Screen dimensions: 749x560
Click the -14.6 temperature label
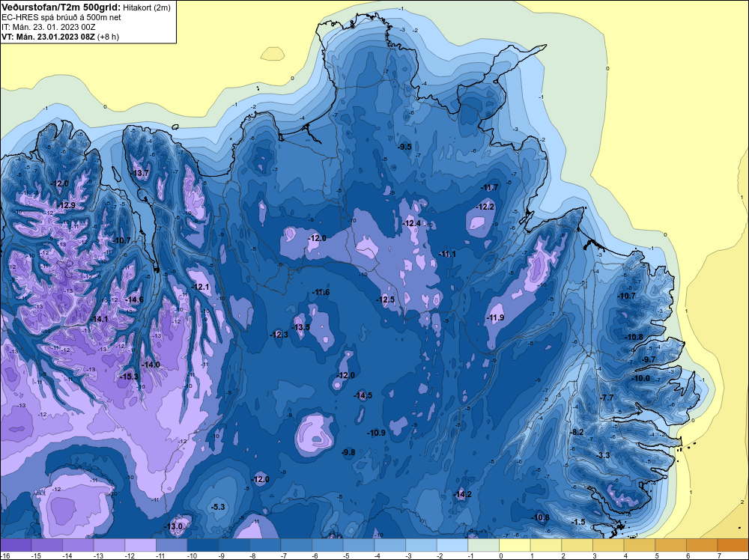pyautogui.click(x=134, y=299)
